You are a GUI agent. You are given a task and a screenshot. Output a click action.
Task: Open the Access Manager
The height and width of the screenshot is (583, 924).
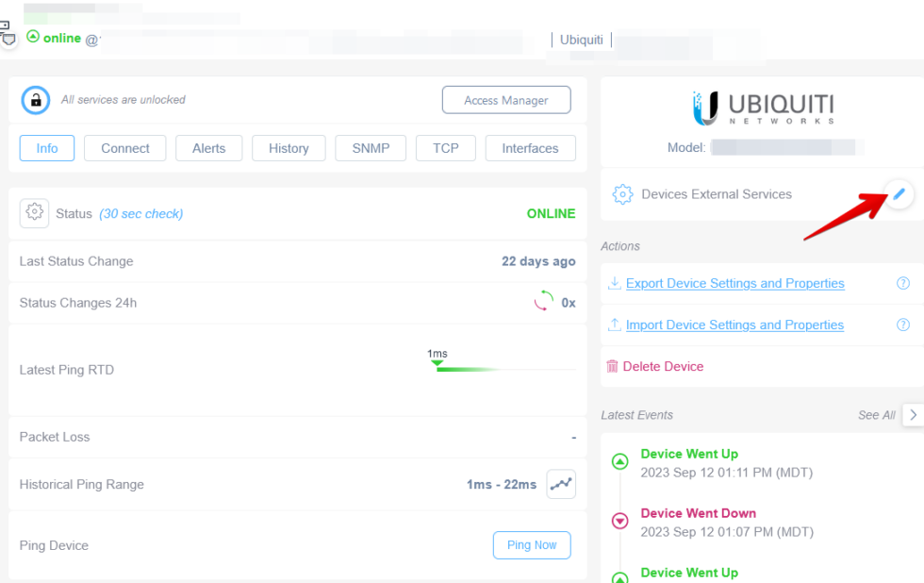point(506,99)
